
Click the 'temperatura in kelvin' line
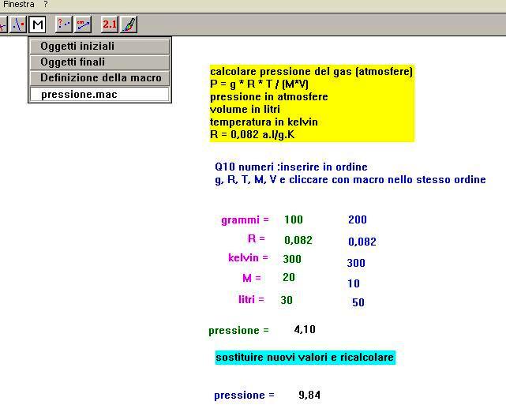264,122
